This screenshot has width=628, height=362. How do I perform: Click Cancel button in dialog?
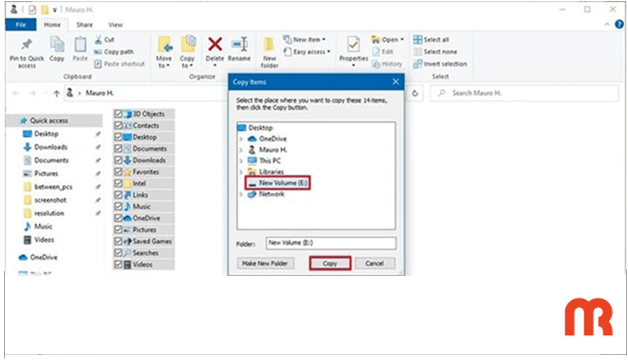tap(374, 263)
